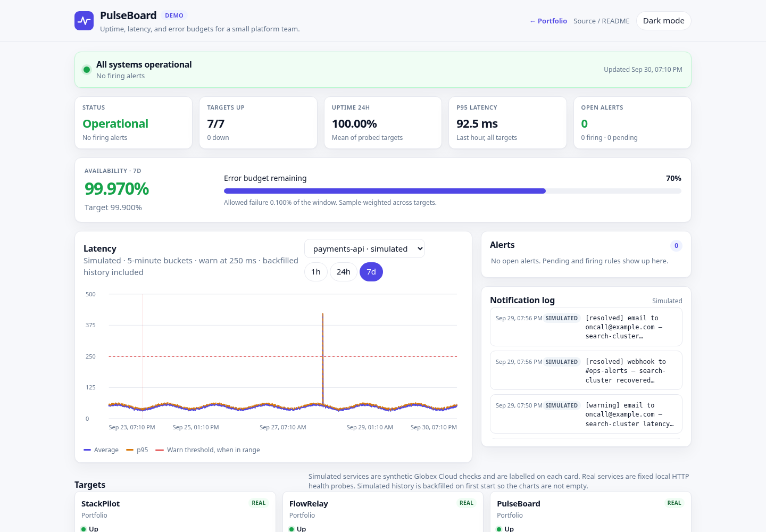Open the resolved email notification log entry
766x532 pixels.
pyautogui.click(x=586, y=327)
